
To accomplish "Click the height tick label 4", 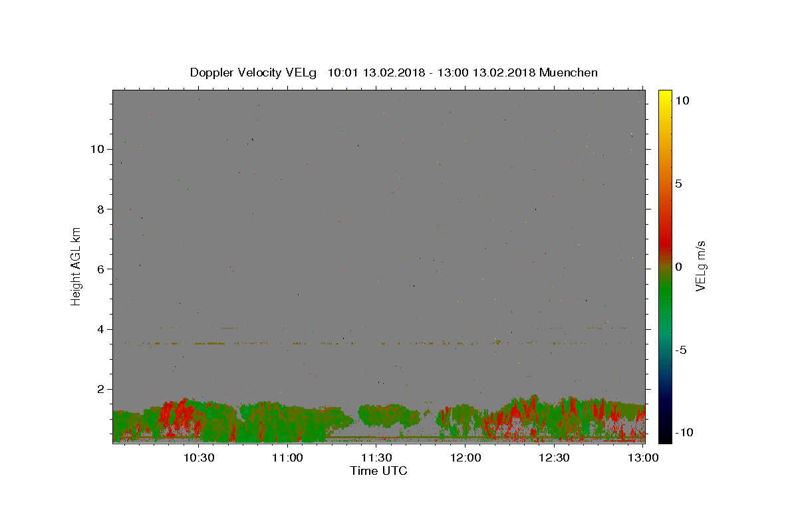I will click(101, 329).
